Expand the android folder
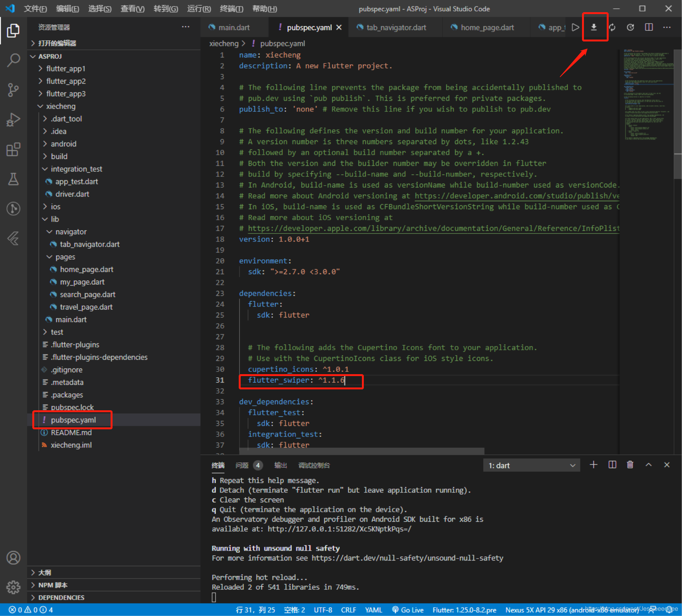 [x=63, y=144]
